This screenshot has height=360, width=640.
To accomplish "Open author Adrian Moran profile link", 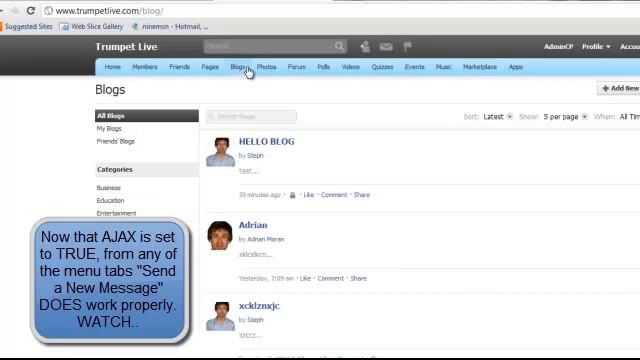I will [x=265, y=239].
